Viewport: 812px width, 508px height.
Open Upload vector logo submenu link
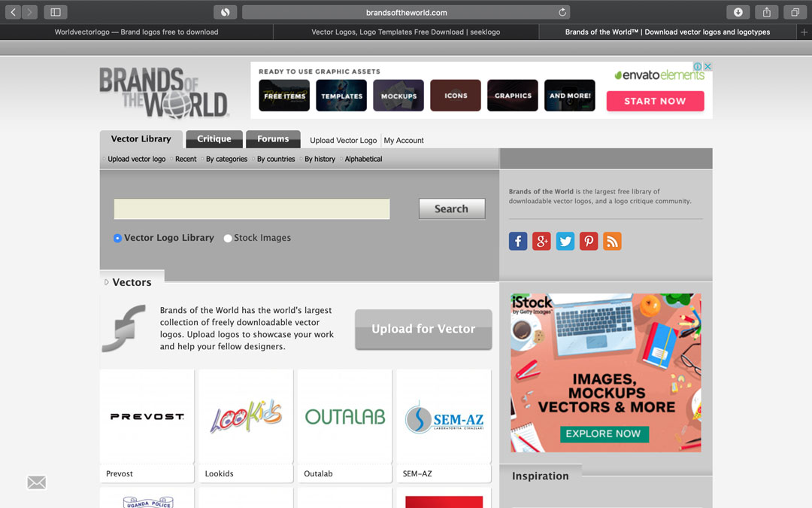tap(137, 159)
